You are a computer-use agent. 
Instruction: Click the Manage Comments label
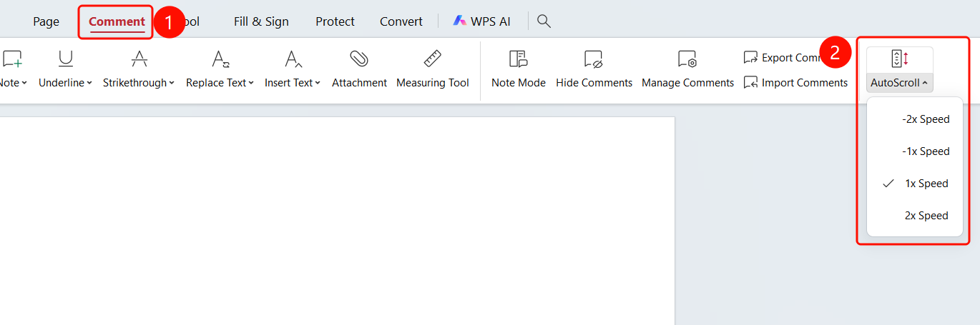coord(687,83)
